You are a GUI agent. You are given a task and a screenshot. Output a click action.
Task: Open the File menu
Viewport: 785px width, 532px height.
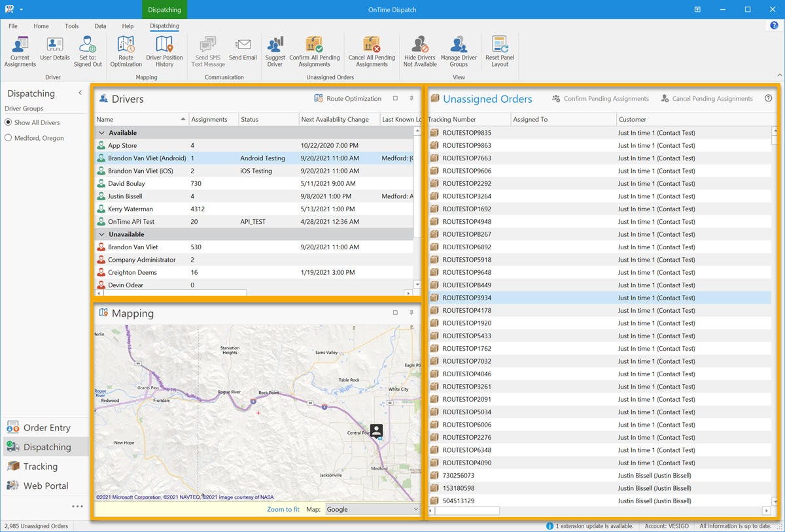13,26
